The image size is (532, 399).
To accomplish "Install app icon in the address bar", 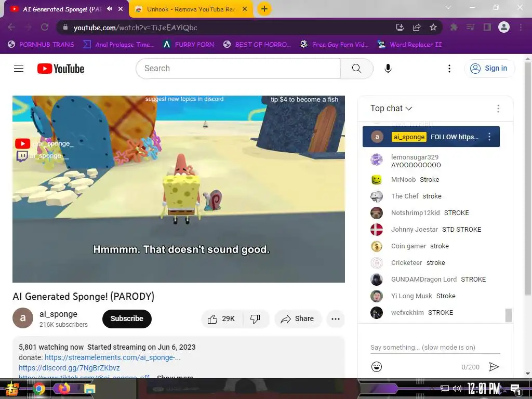I will (400, 27).
